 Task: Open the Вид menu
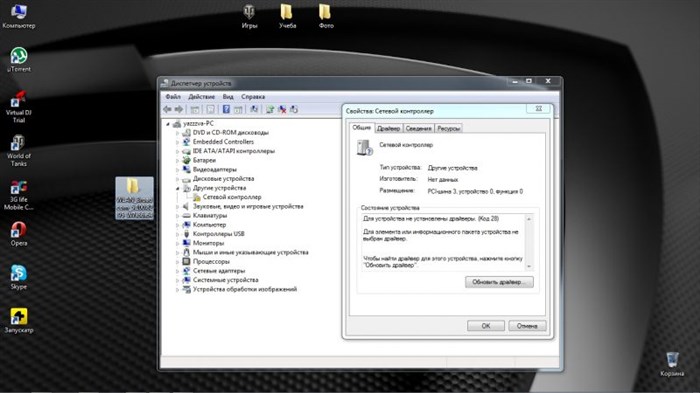tap(228, 96)
